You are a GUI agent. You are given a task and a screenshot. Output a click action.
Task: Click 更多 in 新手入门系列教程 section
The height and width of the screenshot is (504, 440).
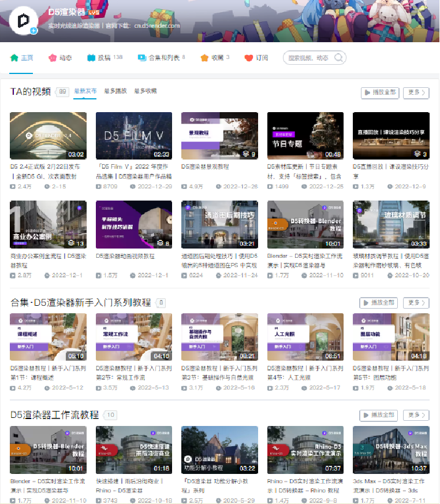(416, 303)
